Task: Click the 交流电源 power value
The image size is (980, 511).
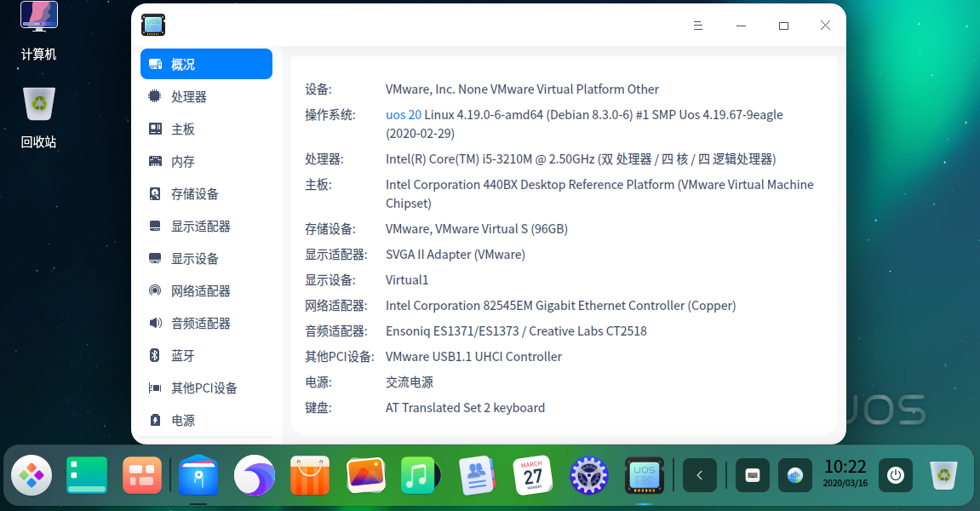Action: [x=410, y=382]
